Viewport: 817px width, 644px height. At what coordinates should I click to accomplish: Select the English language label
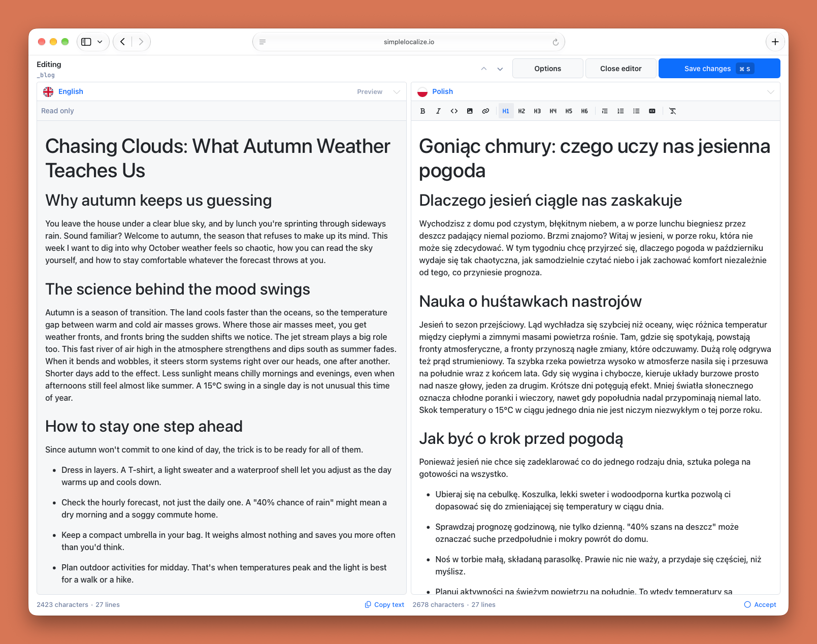(71, 91)
